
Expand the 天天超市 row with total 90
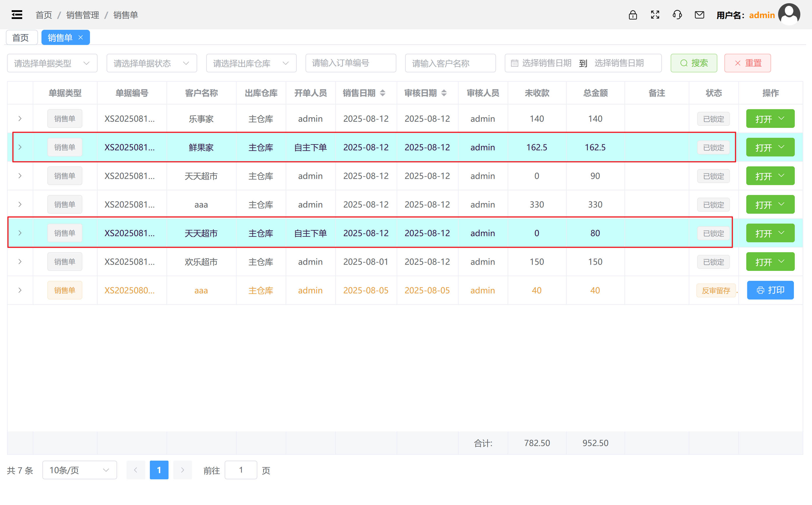point(20,176)
